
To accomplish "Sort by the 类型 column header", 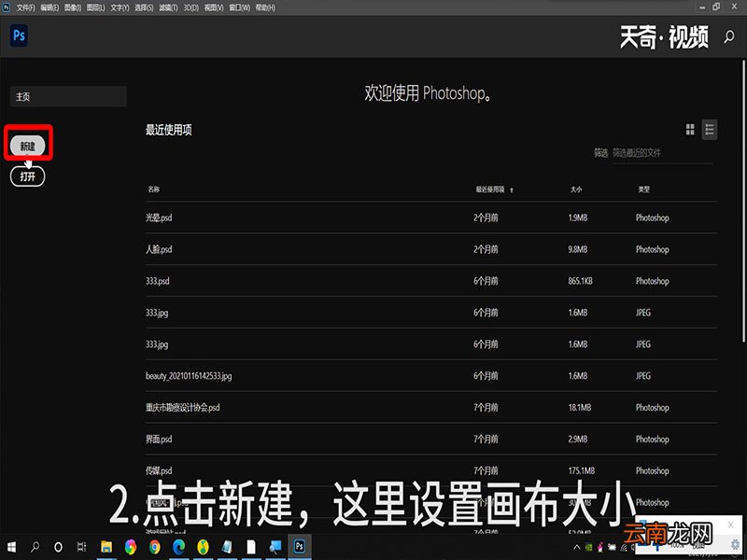I will pyautogui.click(x=643, y=189).
